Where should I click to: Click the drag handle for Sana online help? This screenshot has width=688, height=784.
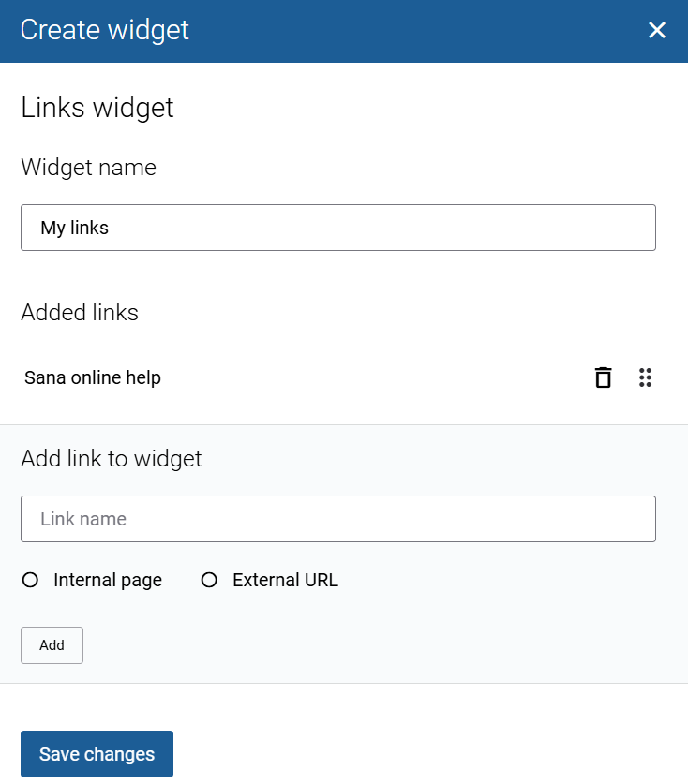tap(645, 377)
